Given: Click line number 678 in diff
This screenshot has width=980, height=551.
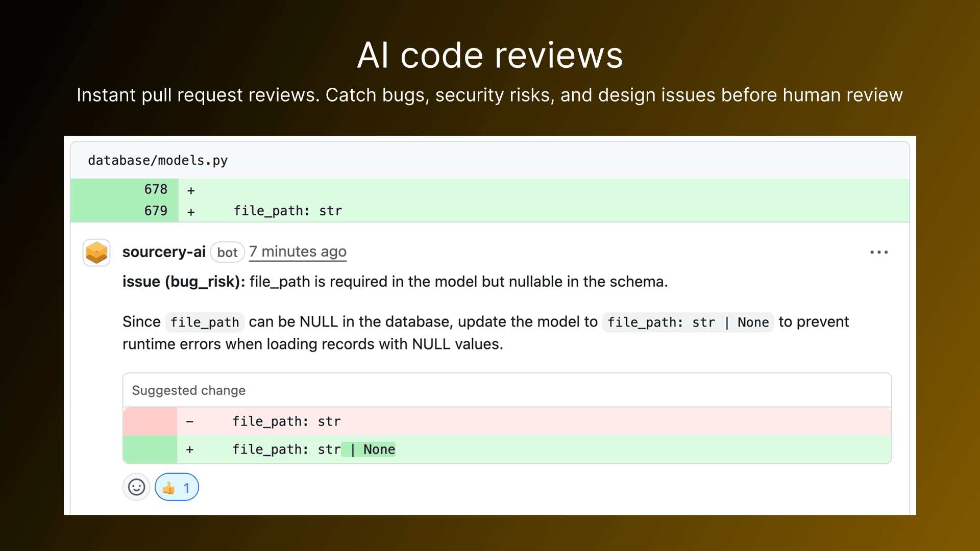Looking at the screenshot, I should click(x=156, y=189).
